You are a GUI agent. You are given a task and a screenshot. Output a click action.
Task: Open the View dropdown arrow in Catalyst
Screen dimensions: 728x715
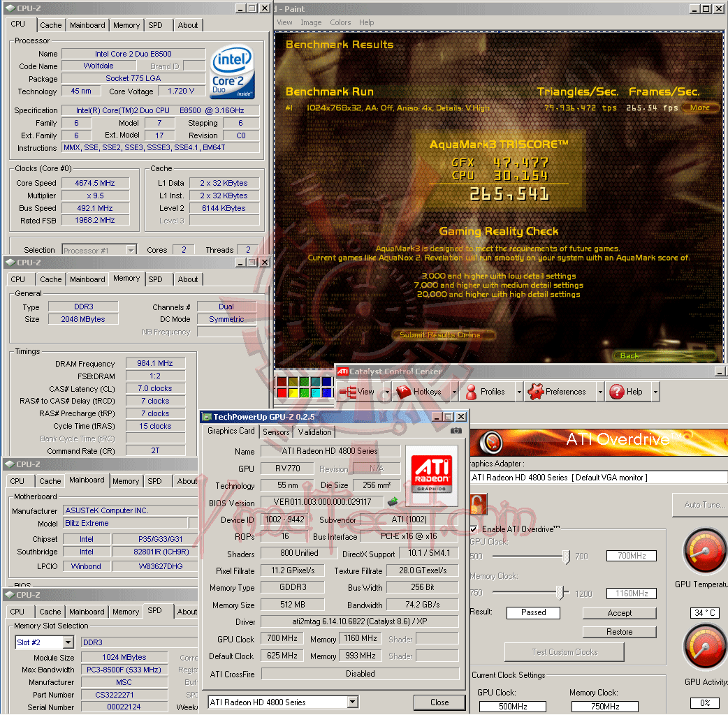click(387, 392)
